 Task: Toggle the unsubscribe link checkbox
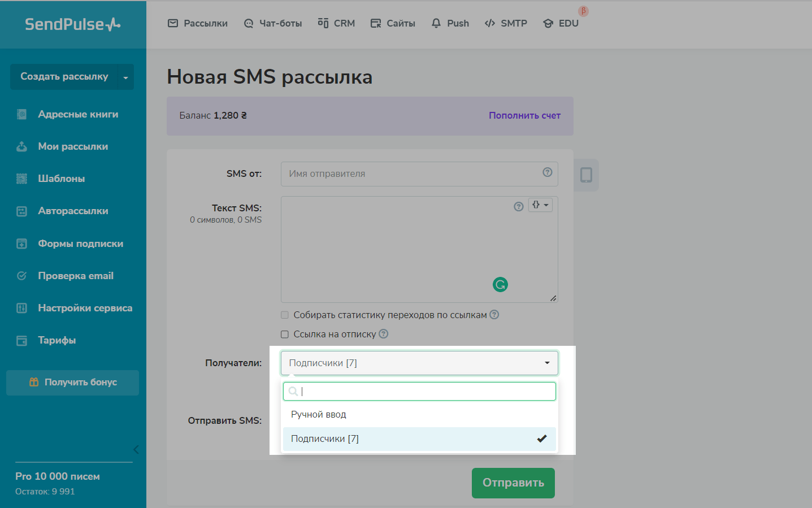[285, 335]
